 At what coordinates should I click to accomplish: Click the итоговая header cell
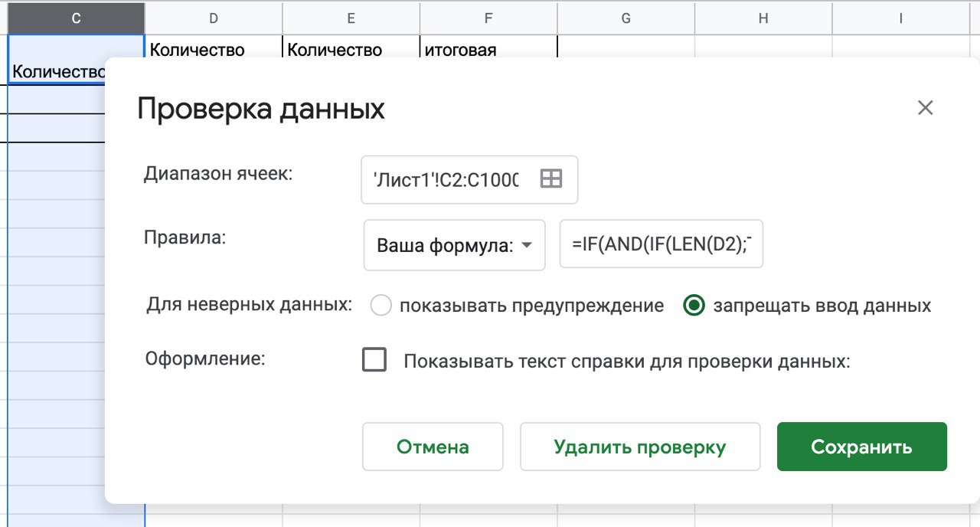(x=488, y=47)
